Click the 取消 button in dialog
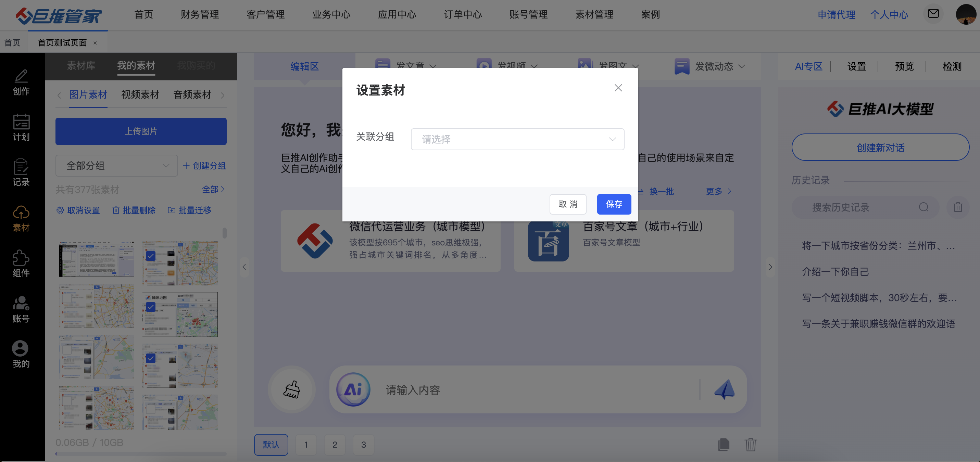Screen dimensions: 980x462 568,204
